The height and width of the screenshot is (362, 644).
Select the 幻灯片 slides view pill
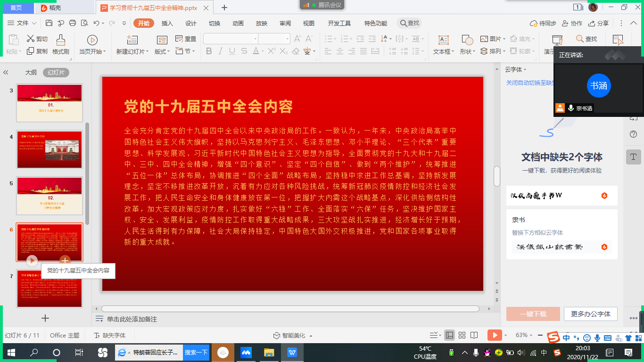coord(56,73)
